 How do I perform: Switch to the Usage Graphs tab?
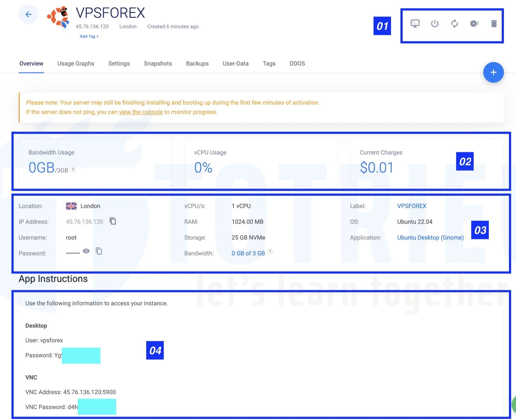(76, 63)
